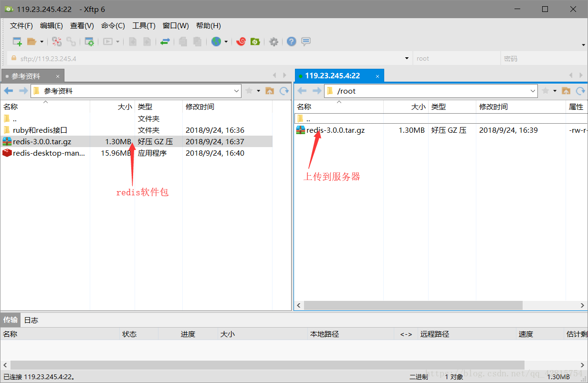Refresh the local pane
This screenshot has width=588, height=383.
pyautogui.click(x=284, y=91)
